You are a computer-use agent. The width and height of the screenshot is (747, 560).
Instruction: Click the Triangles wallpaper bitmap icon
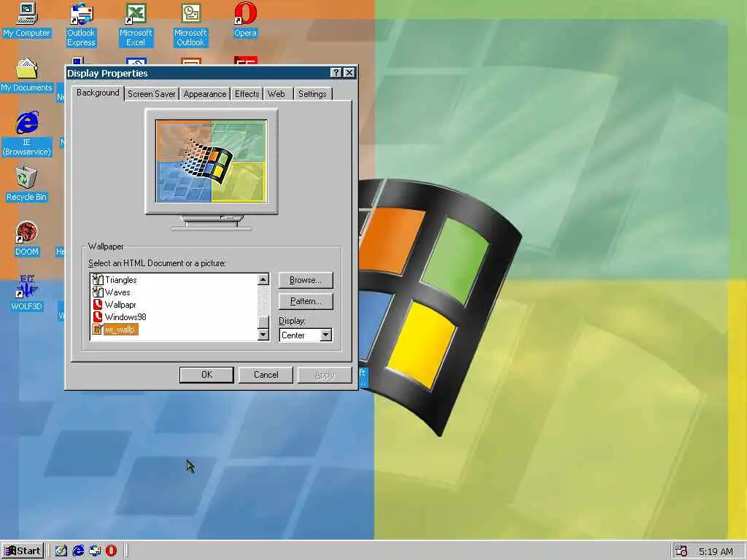click(97, 279)
